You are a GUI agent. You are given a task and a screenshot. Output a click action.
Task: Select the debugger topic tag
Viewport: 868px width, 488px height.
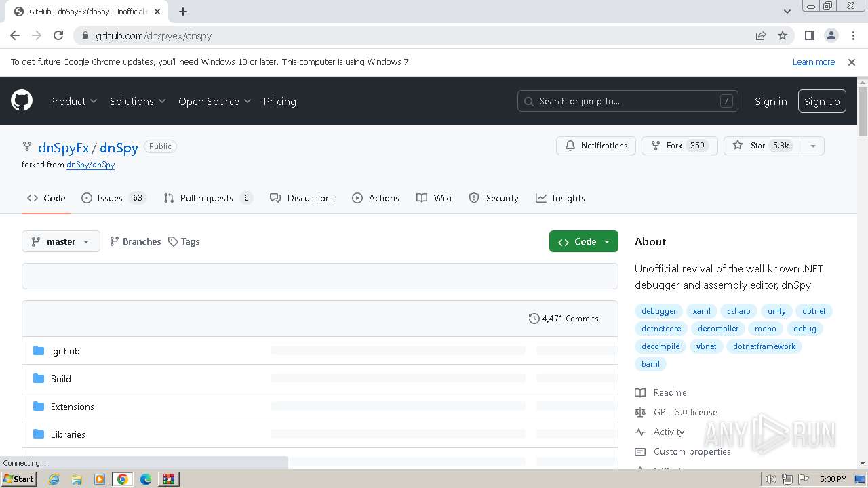pyautogui.click(x=658, y=311)
